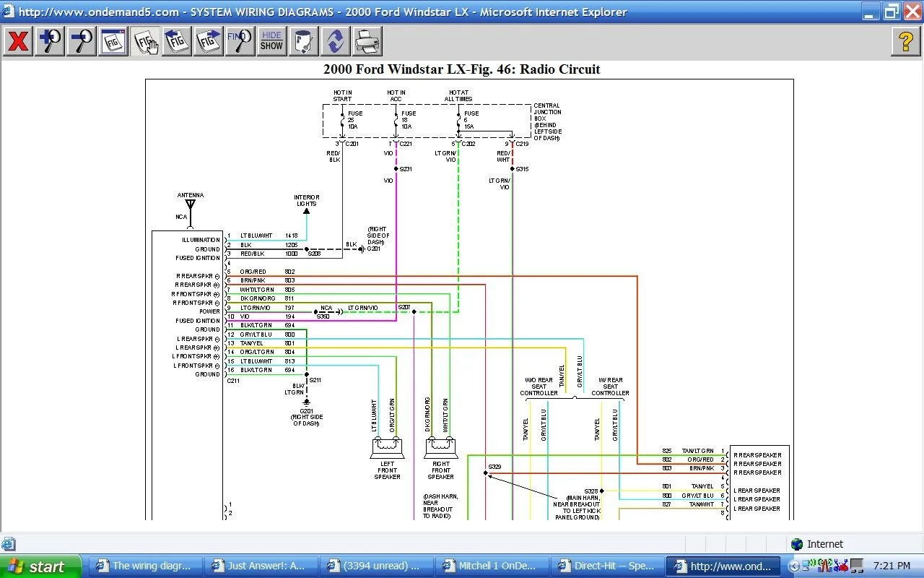Screen dimensions: 924x578
Task: Switch to 'Just Answer!' taskbar window
Action: (260, 566)
